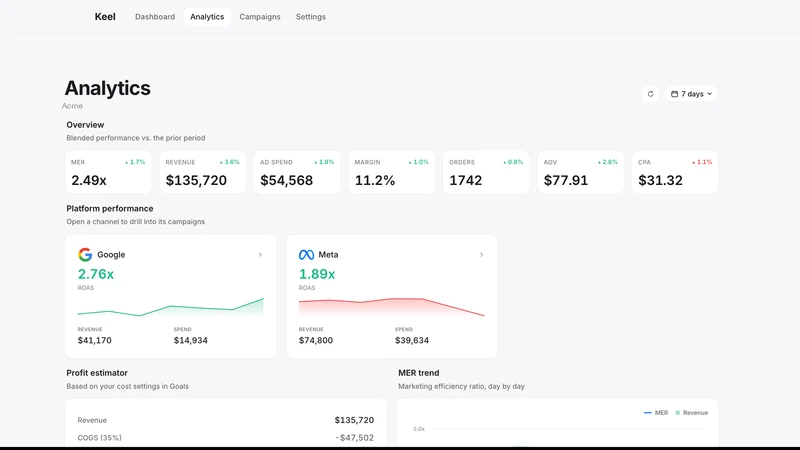The height and width of the screenshot is (450, 800).
Task: Click the MER metric card
Action: [108, 172]
